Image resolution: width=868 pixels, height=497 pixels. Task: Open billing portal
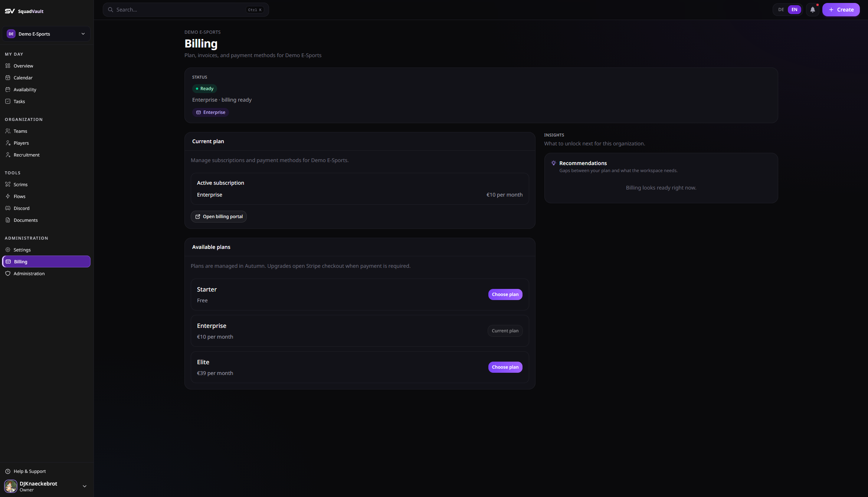[219, 217]
